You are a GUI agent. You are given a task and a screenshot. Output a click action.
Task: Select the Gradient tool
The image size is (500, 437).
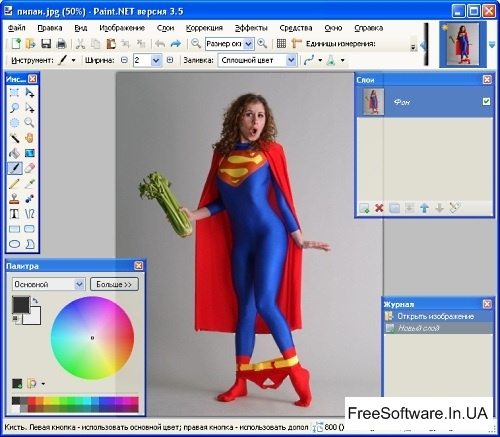point(30,153)
